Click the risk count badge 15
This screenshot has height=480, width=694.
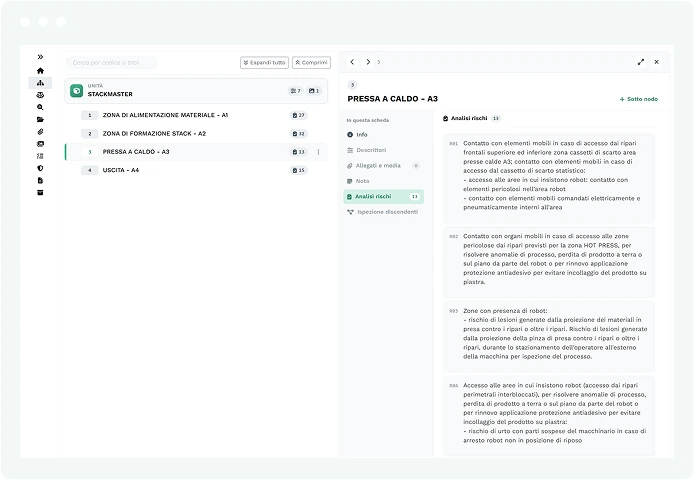click(x=298, y=170)
